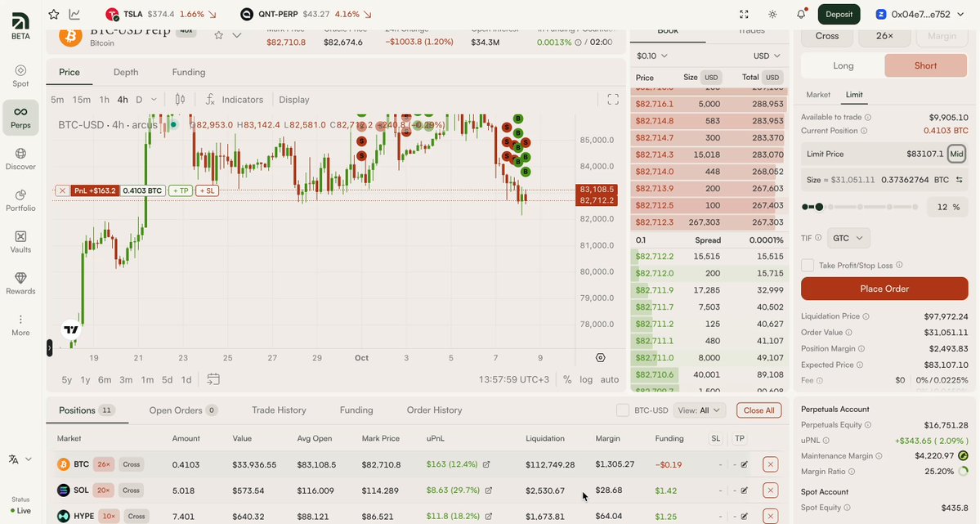This screenshot has width=980, height=524.
Task: Expand chart to fullscreen
Action: tap(613, 100)
